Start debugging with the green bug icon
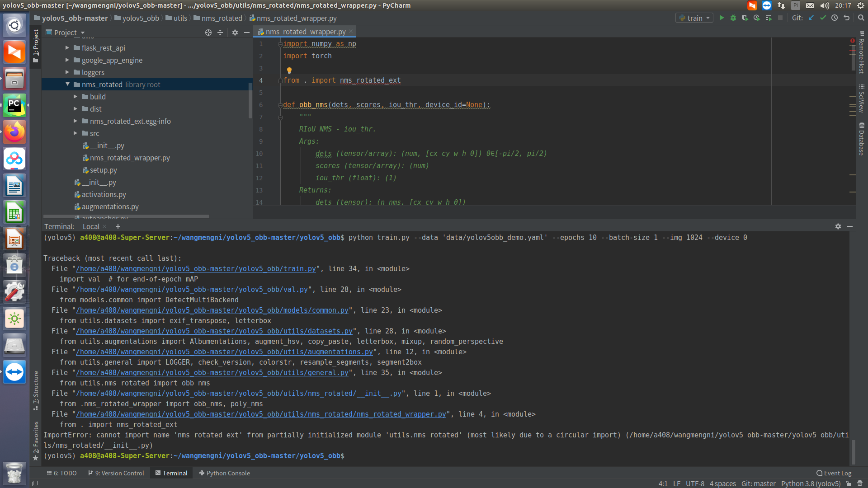This screenshot has width=868, height=488. coord(733,18)
